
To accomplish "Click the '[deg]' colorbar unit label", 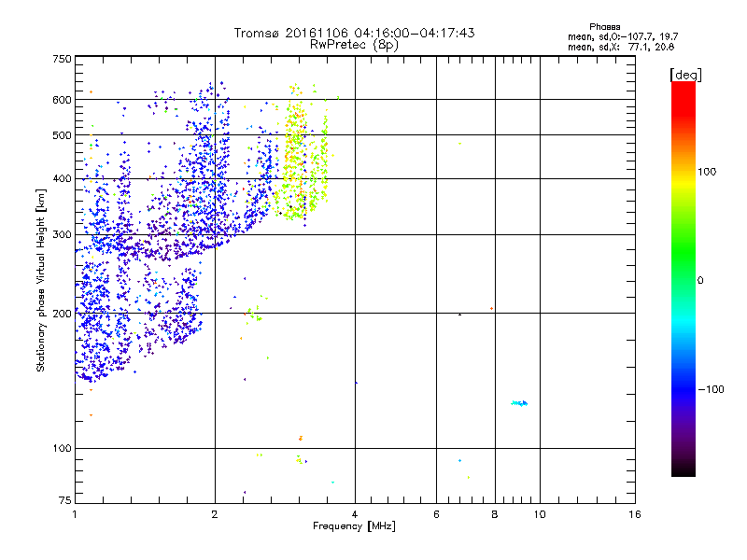I will (685, 75).
